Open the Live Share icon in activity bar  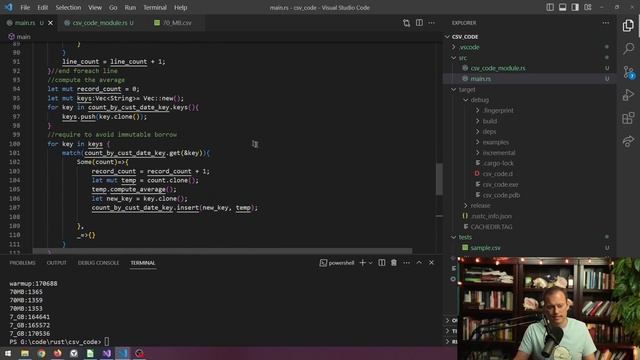click(x=628, y=141)
